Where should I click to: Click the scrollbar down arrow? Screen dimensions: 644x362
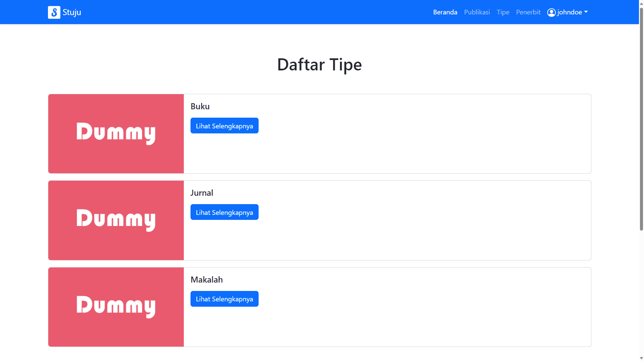click(x=641, y=358)
